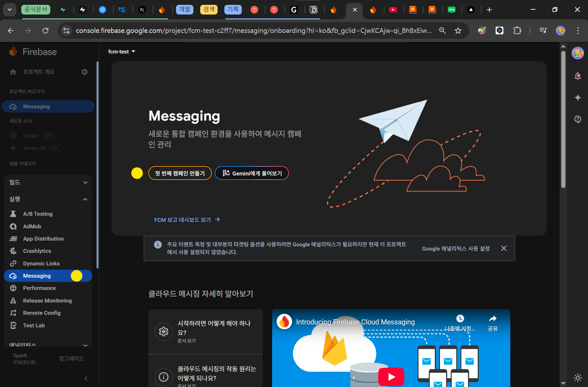Select the 기록 tab group

[x=233, y=9]
